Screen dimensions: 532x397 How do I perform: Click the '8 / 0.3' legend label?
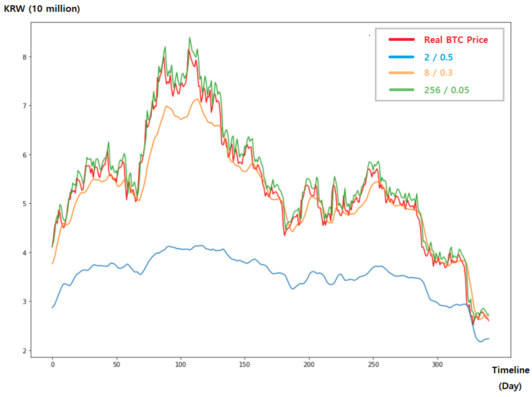tap(438, 73)
